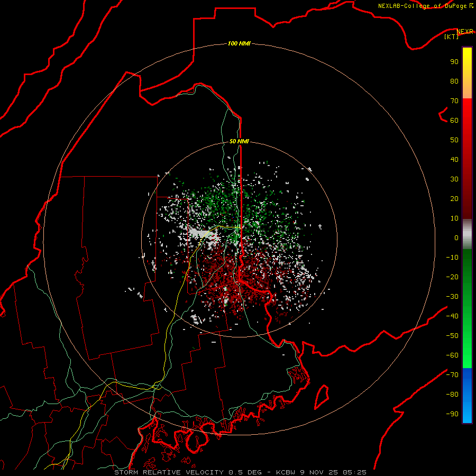
Task: Click the -10 scale value
Action: (x=452, y=258)
